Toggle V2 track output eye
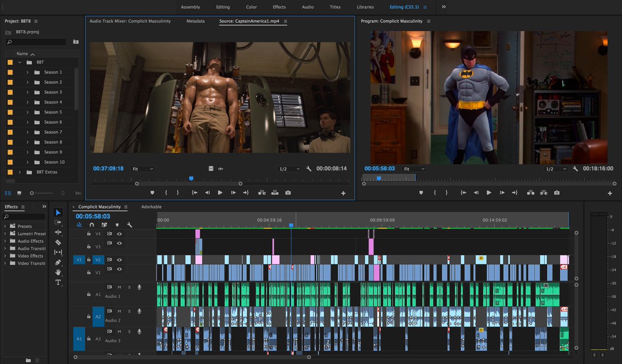 tap(119, 260)
